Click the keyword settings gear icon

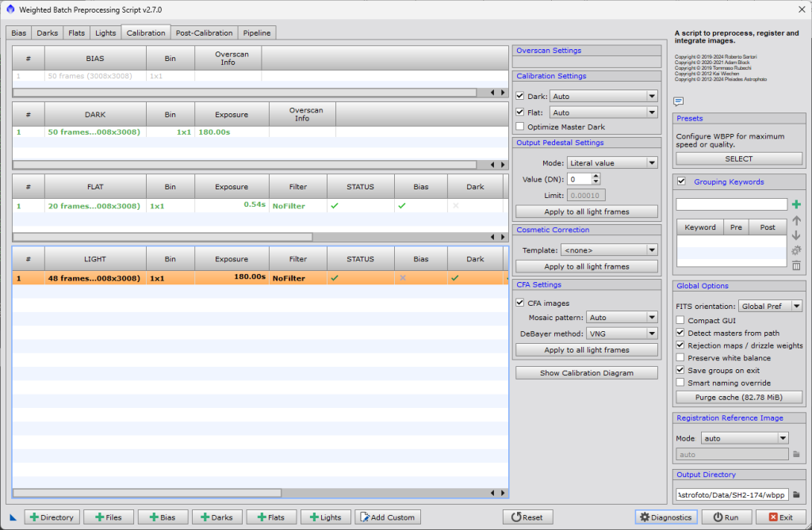(x=796, y=250)
